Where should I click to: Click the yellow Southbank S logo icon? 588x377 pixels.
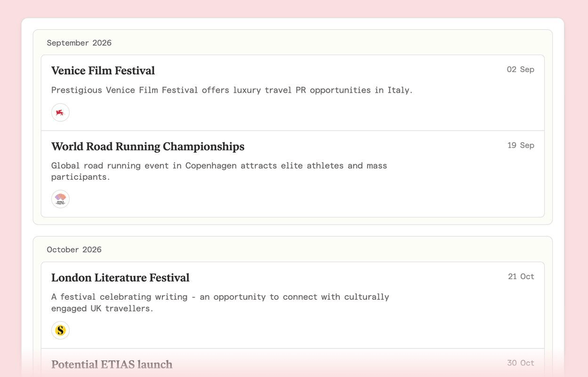click(x=60, y=330)
